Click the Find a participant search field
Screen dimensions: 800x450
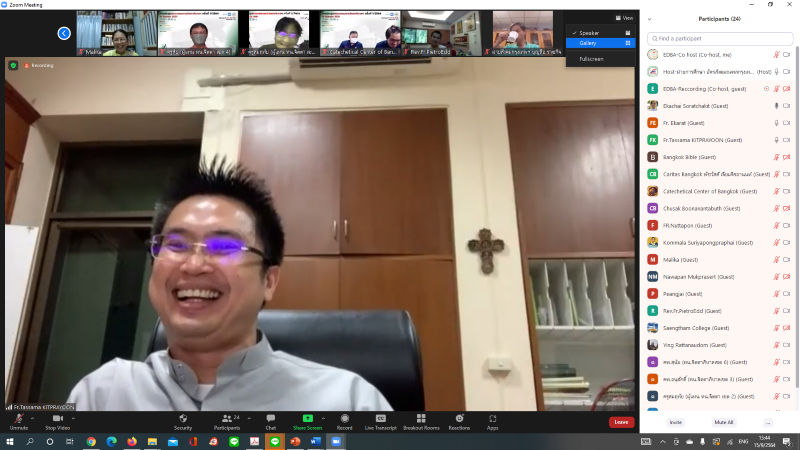point(720,38)
